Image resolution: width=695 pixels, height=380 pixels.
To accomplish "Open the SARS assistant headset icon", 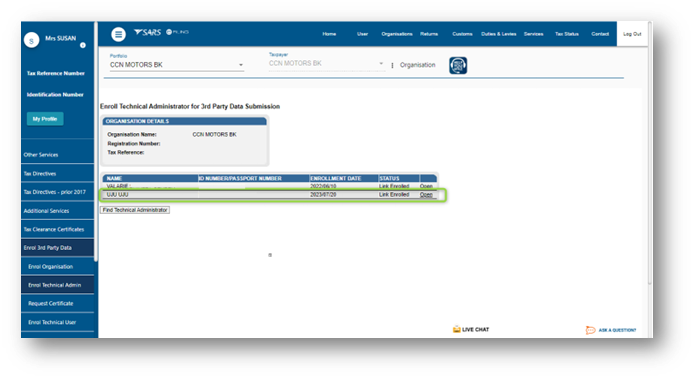I will point(458,65).
